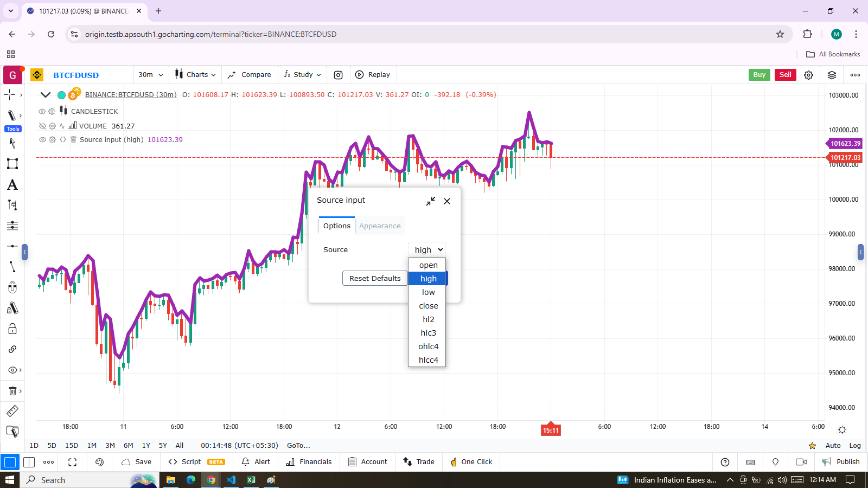
Task: Click the Reset Defaults button
Action: (x=375, y=278)
